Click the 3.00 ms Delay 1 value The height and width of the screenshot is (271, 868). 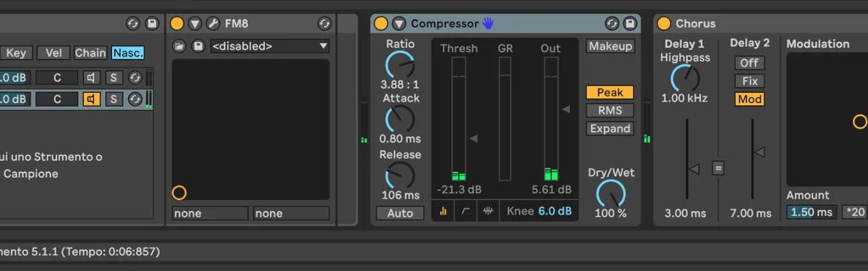685,213
